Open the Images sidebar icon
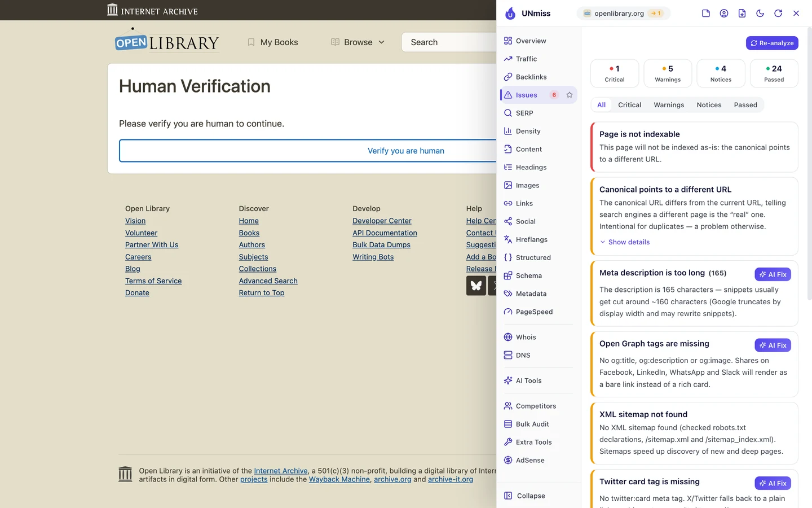 (x=508, y=185)
